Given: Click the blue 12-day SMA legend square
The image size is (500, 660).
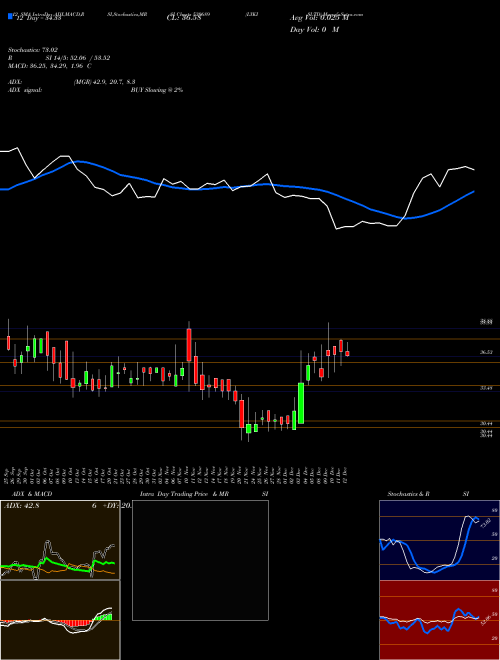Looking at the screenshot, I should coord(10,17).
